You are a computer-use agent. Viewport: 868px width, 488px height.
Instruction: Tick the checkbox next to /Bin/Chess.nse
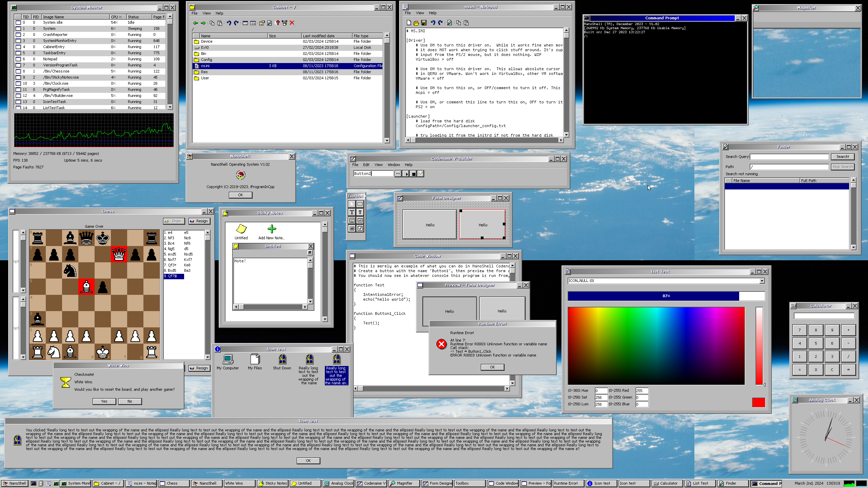[x=18, y=72]
